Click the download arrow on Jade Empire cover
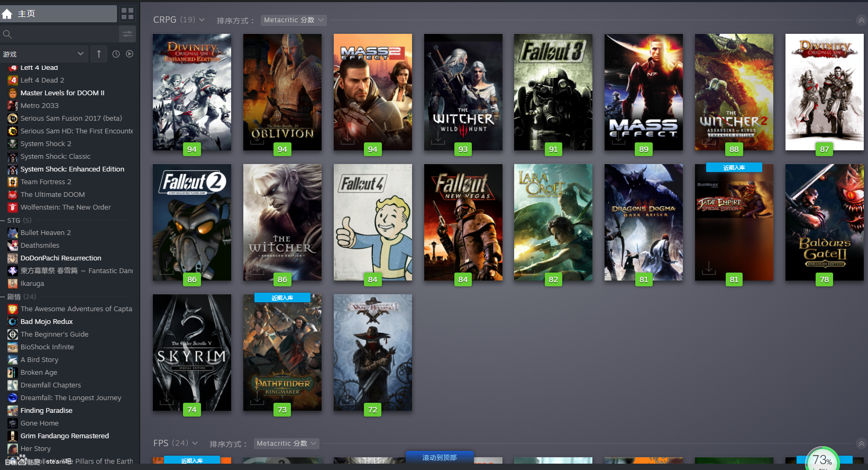Image resolution: width=868 pixels, height=470 pixels. [709, 268]
